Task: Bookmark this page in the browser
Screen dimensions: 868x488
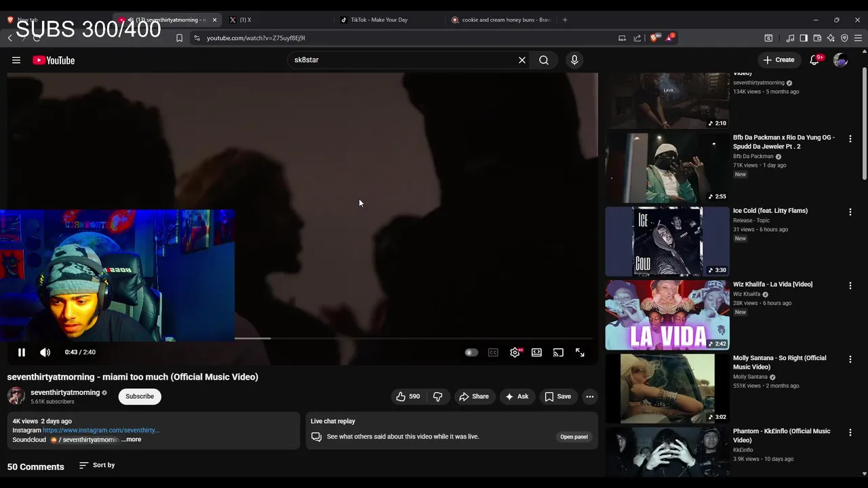Action: click(x=179, y=39)
